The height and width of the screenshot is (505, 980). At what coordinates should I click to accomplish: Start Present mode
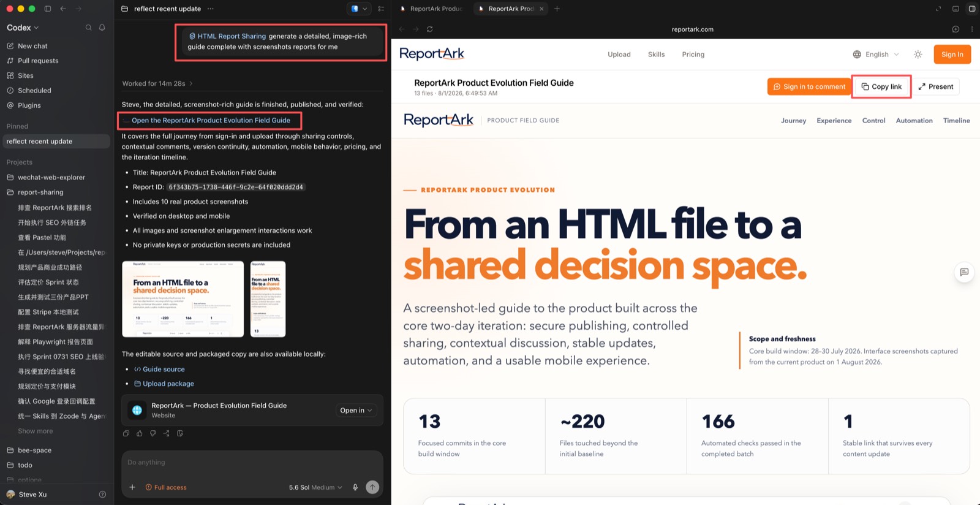[936, 86]
